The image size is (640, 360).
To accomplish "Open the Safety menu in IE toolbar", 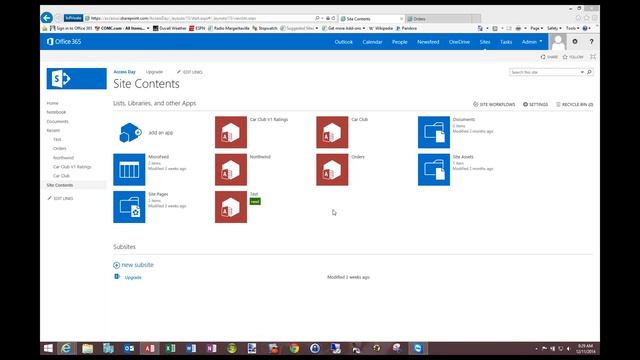I will pyautogui.click(x=554, y=28).
